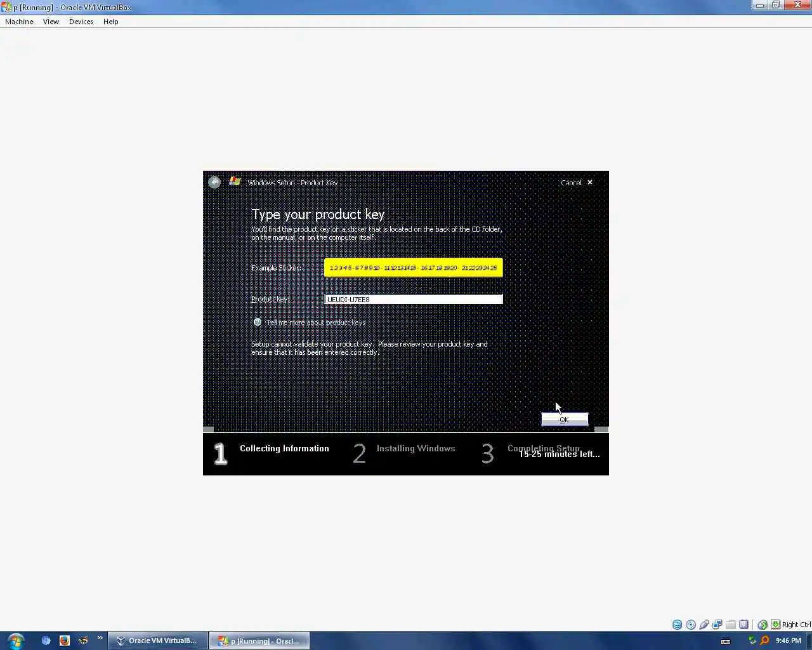Viewport: 812px width, 650px height.
Task: Click the third quick launch icon
Action: tap(83, 640)
